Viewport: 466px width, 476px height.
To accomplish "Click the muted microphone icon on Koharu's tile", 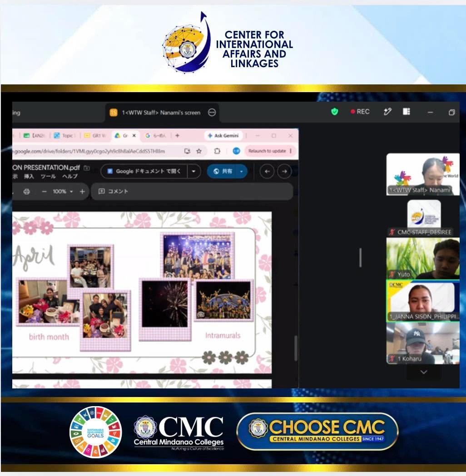I will (x=392, y=359).
